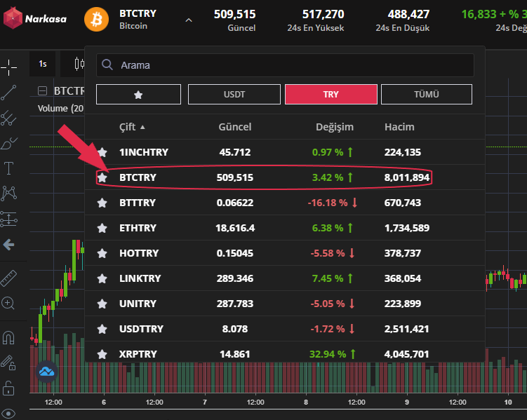Image resolution: width=527 pixels, height=420 pixels.
Task: Click the 509,515 Güncel header price
Action: [x=234, y=14]
